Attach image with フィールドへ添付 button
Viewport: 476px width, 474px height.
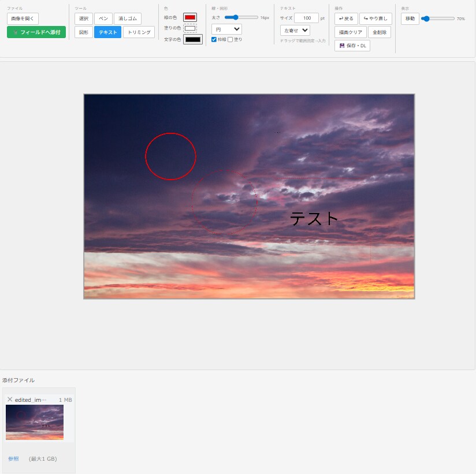(36, 32)
